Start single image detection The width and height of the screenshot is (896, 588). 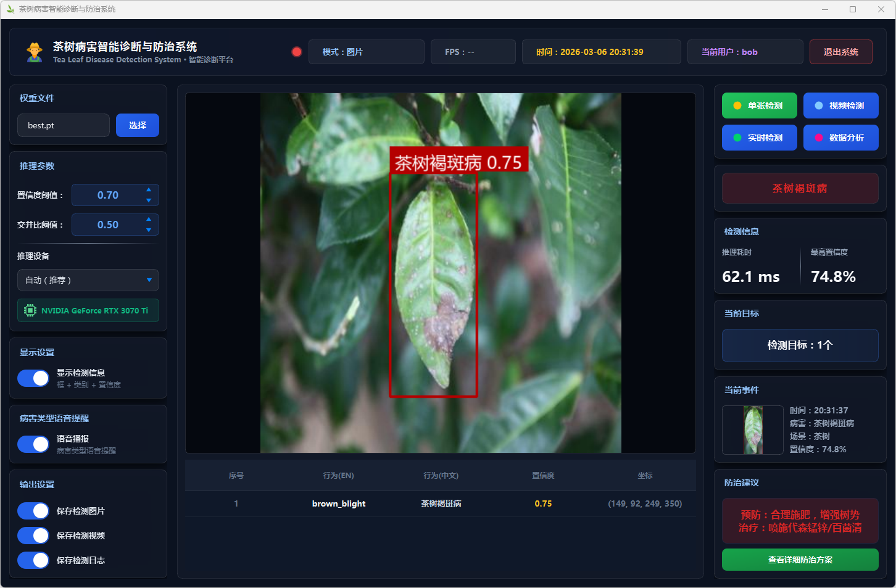(x=759, y=106)
